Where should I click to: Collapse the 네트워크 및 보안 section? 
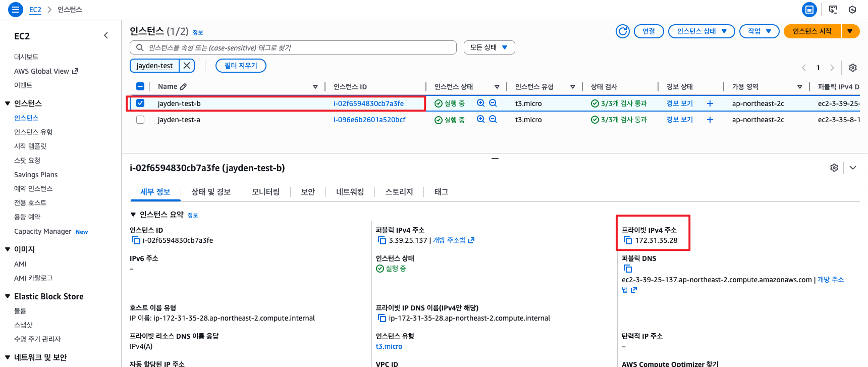[x=8, y=357]
